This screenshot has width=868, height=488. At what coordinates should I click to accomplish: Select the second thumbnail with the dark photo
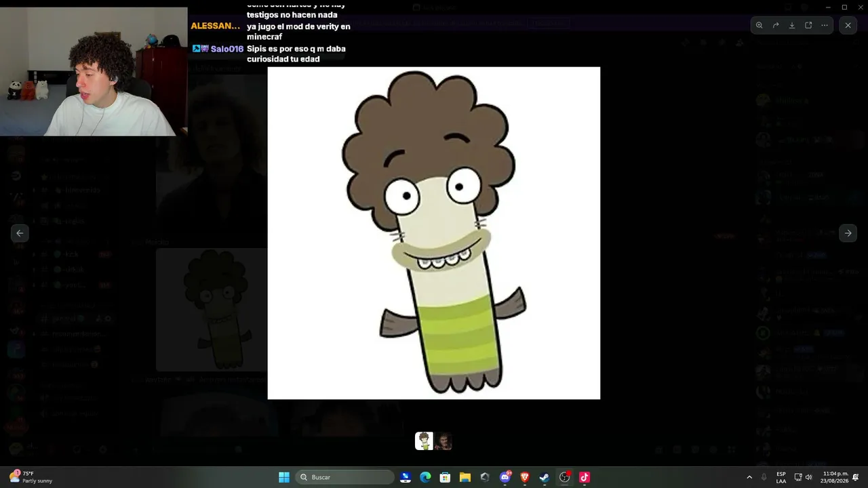click(x=443, y=441)
